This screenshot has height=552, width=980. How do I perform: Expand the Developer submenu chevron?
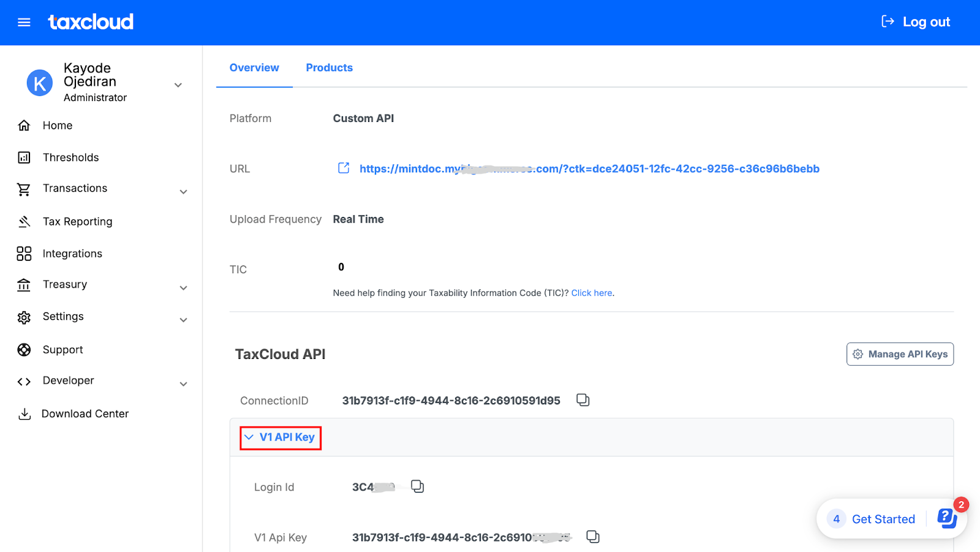pyautogui.click(x=183, y=384)
